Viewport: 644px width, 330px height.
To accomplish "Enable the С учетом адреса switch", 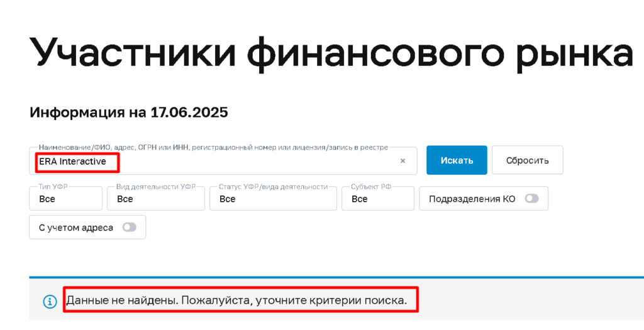I will pyautogui.click(x=129, y=227).
